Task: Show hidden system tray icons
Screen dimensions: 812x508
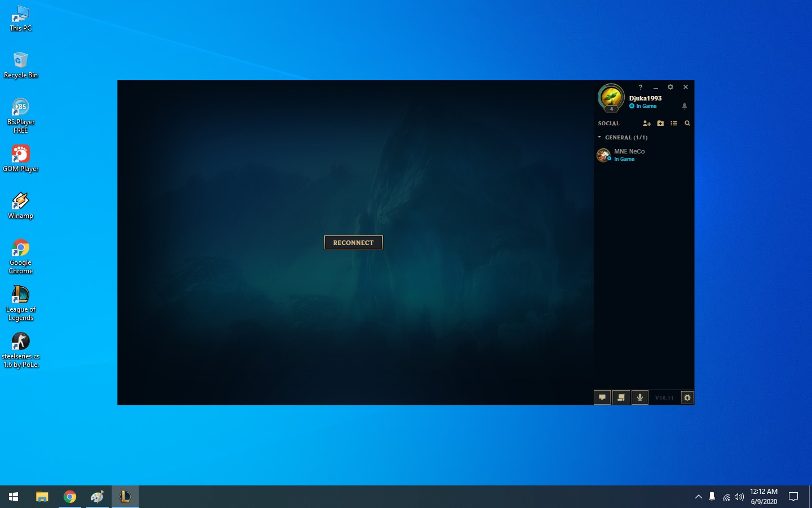Action: [699, 497]
